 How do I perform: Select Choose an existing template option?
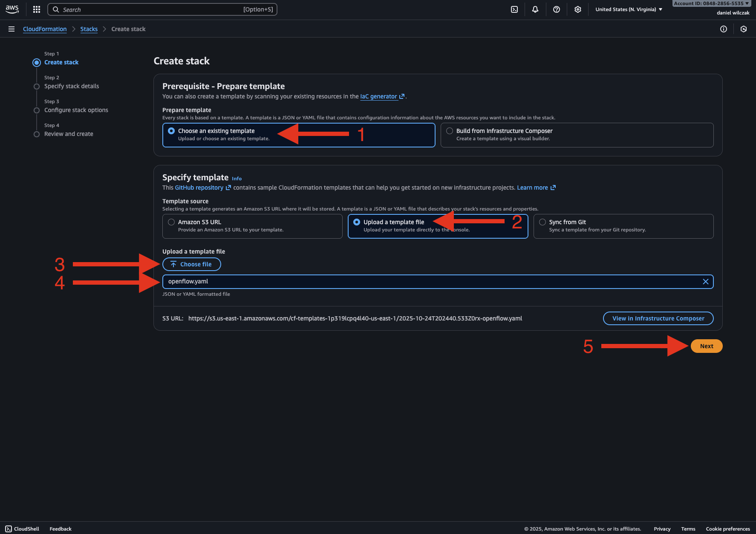[x=171, y=131]
